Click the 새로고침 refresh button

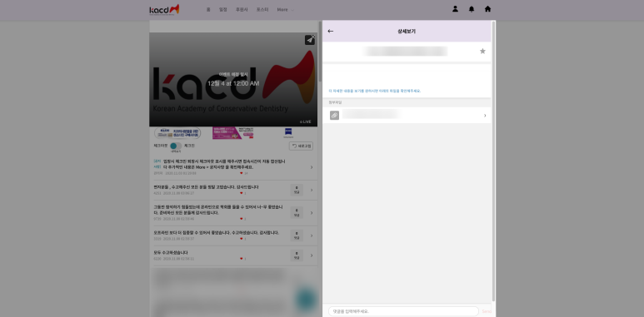pos(301,146)
